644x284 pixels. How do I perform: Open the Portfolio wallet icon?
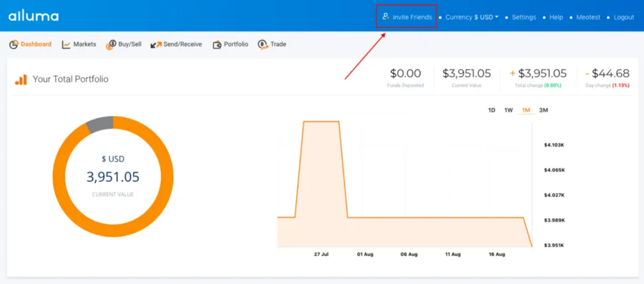[x=217, y=44]
